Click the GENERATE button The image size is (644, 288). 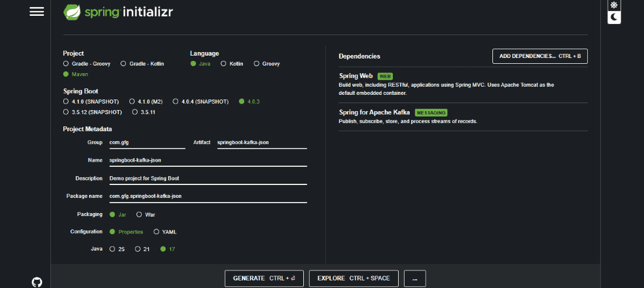coord(264,278)
